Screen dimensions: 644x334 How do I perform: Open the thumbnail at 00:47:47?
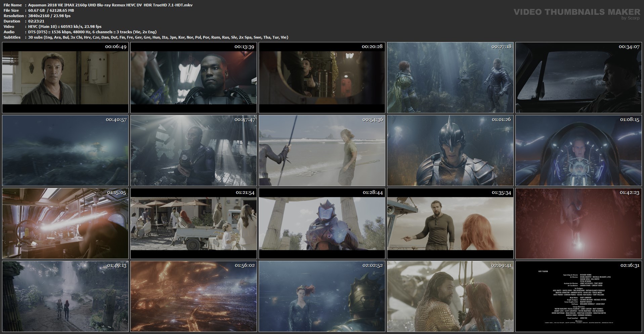click(194, 151)
